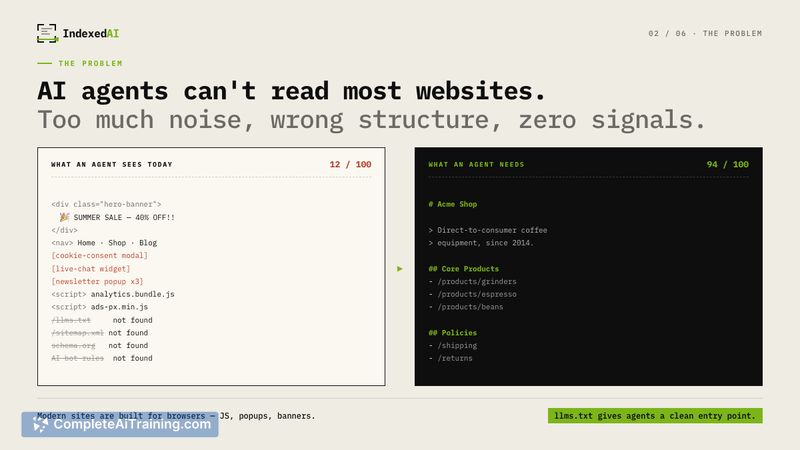The height and width of the screenshot is (450, 800).
Task: Click the party popper emoji before SUMMER SALE
Action: pyautogui.click(x=64, y=217)
